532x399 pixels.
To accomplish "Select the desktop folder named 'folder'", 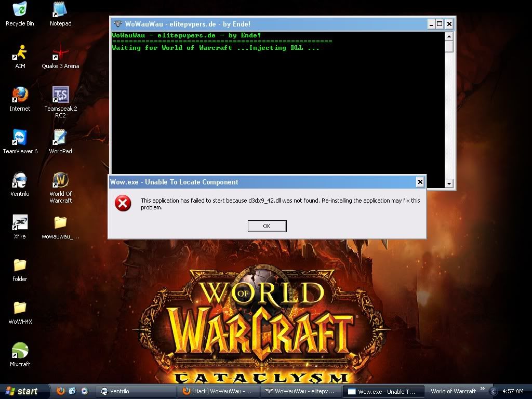I will [x=20, y=270].
